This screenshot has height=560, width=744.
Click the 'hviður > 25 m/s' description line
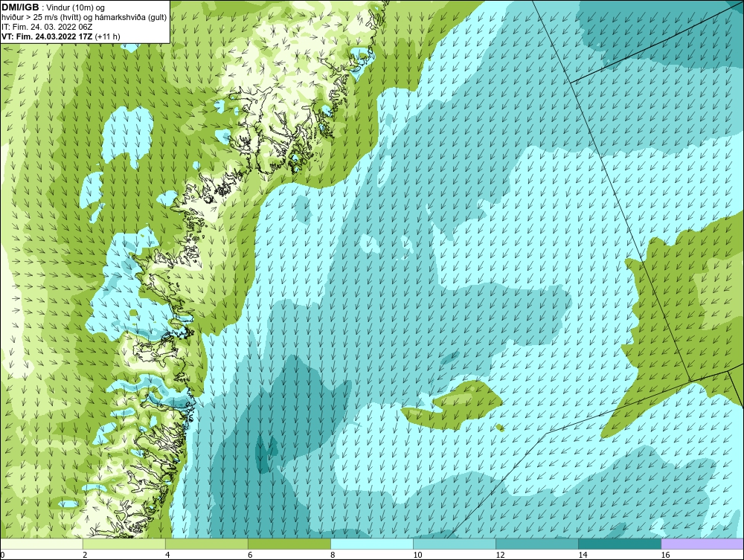(84, 18)
